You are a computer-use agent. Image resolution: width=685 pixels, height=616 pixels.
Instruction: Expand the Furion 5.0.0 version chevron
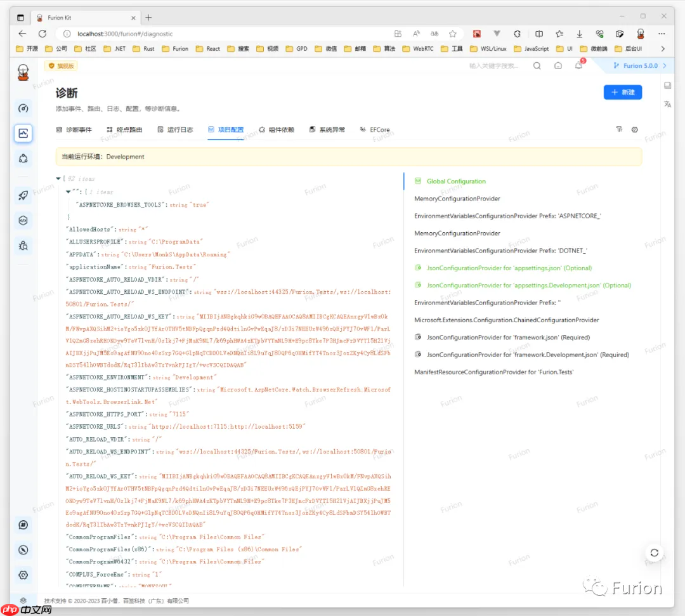(664, 65)
